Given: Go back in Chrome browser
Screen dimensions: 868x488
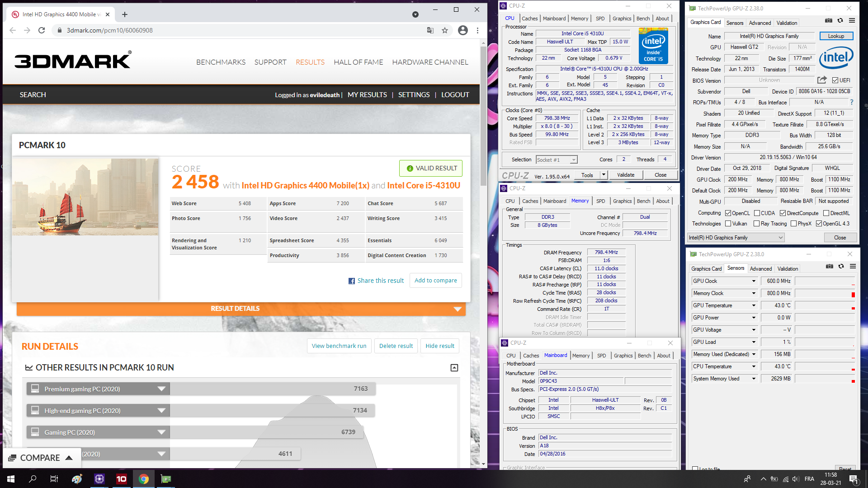Looking at the screenshot, I should (13, 30).
